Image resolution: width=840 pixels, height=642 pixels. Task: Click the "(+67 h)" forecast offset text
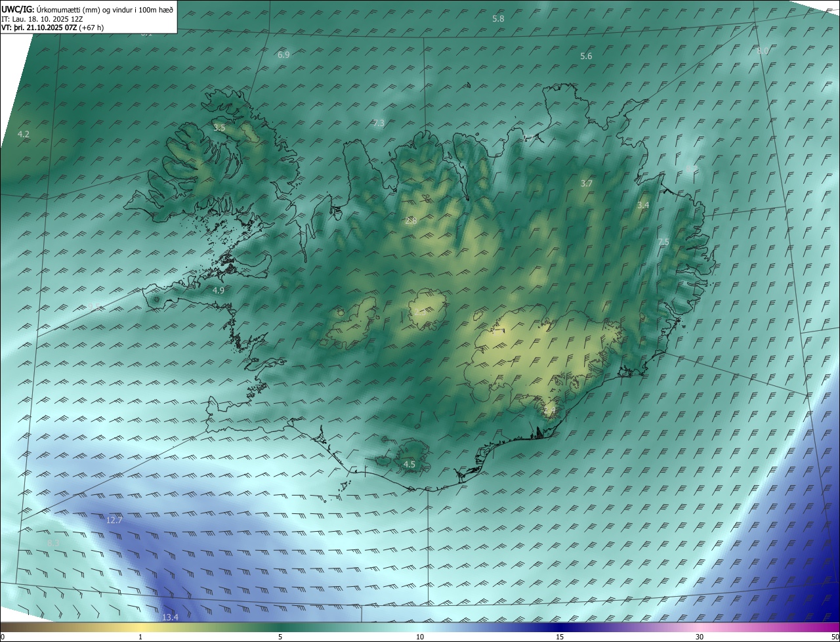coord(91,28)
